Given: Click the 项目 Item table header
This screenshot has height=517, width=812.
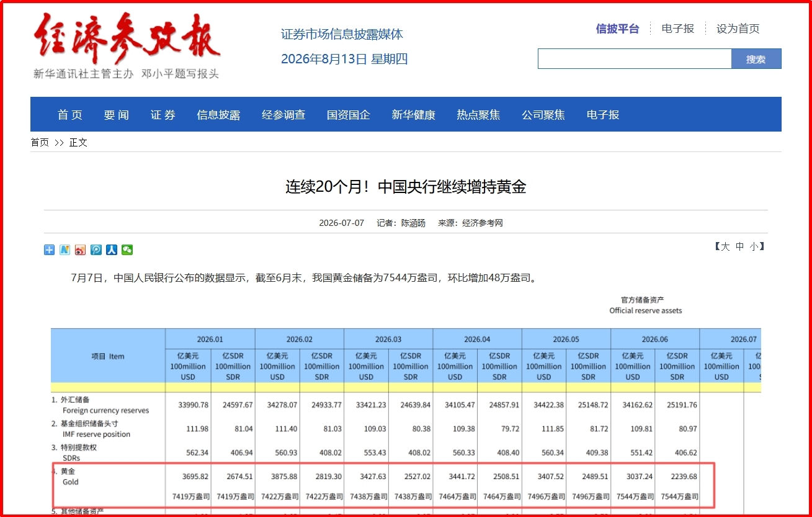Looking at the screenshot, I should point(108,356).
